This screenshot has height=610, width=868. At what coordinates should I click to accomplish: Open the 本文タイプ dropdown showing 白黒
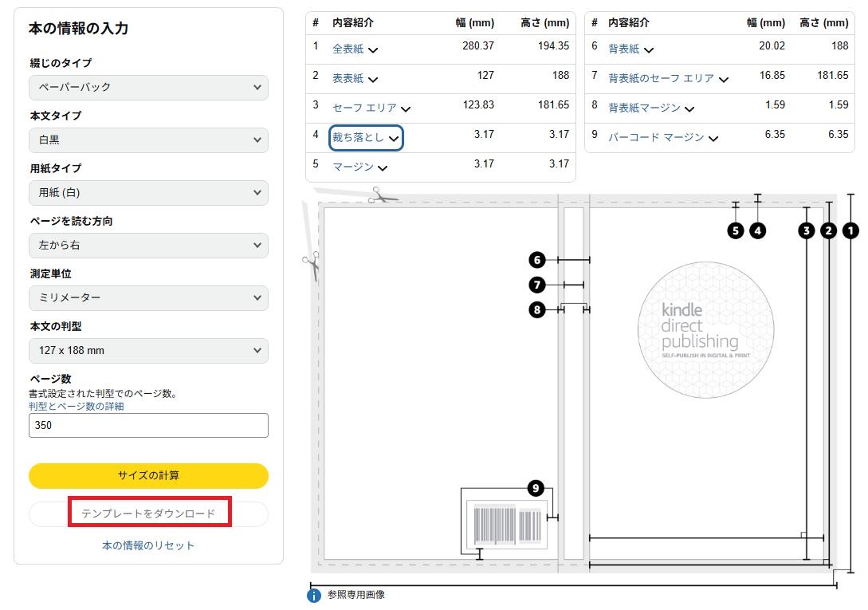coord(148,140)
